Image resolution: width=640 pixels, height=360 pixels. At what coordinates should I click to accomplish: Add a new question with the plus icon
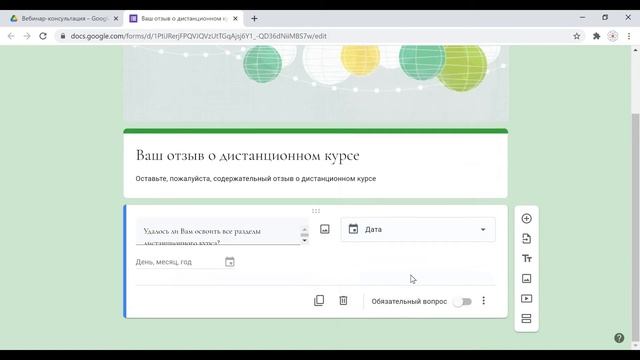point(526,218)
